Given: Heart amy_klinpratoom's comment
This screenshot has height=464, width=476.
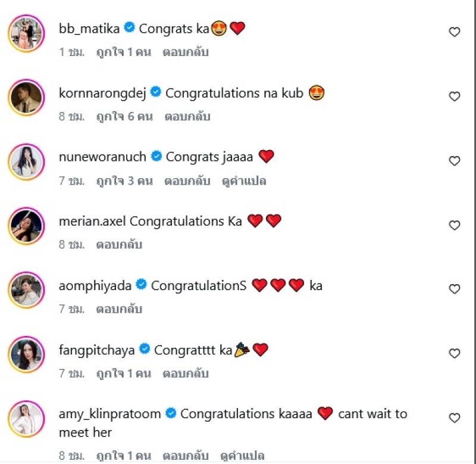Looking at the screenshot, I should point(454,418).
